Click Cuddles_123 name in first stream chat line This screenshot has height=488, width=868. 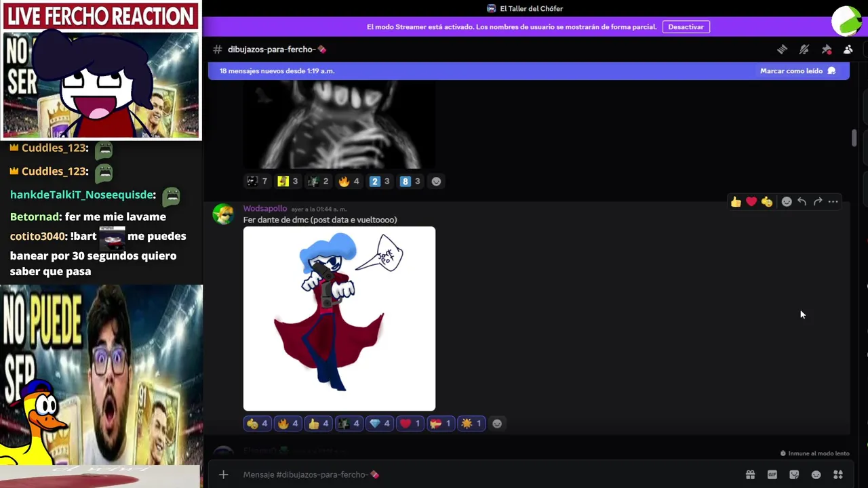pos(54,148)
